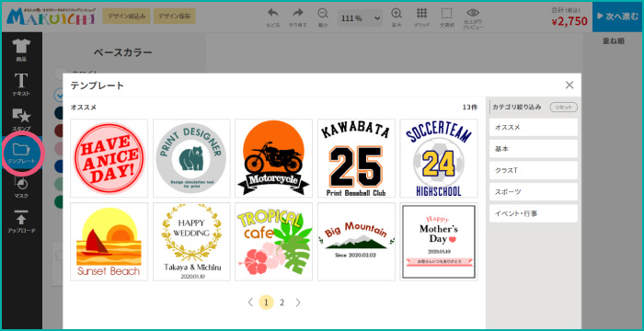Click the 13件 result count
The image size is (644, 331).
tap(470, 108)
